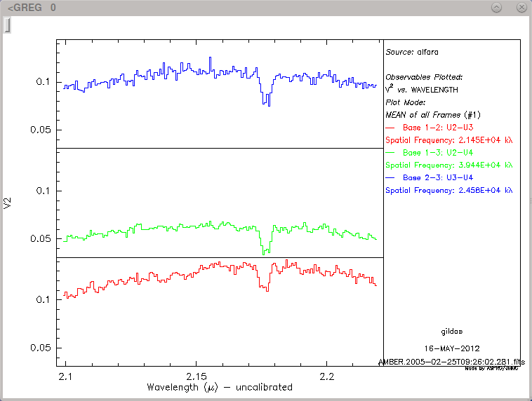The width and height of the screenshot is (532, 401).
Task: Click the AMBER fits filename text
Action: (451, 362)
